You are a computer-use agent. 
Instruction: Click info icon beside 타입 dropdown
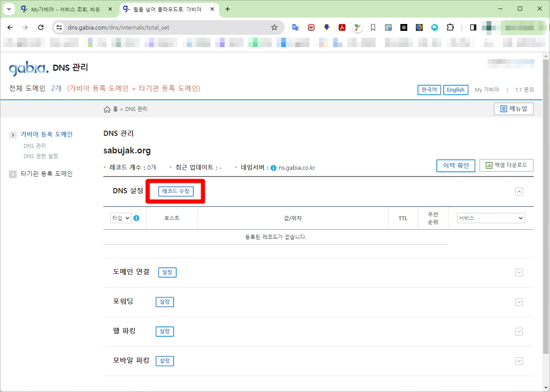(136, 218)
